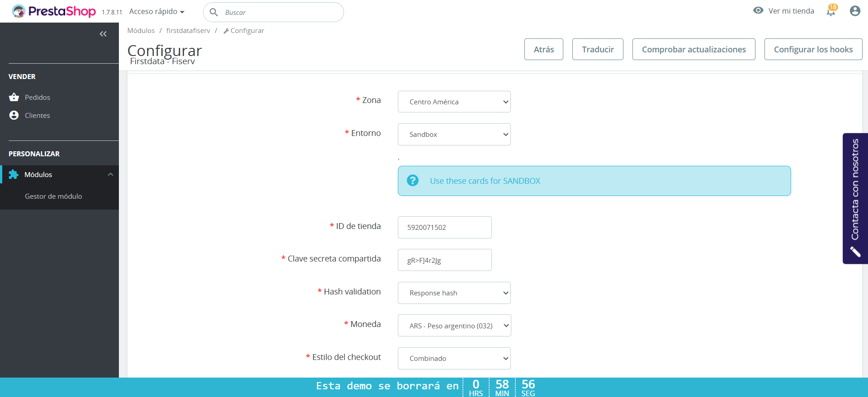Click firstdatafiserv breadcrumb link

coord(188,30)
